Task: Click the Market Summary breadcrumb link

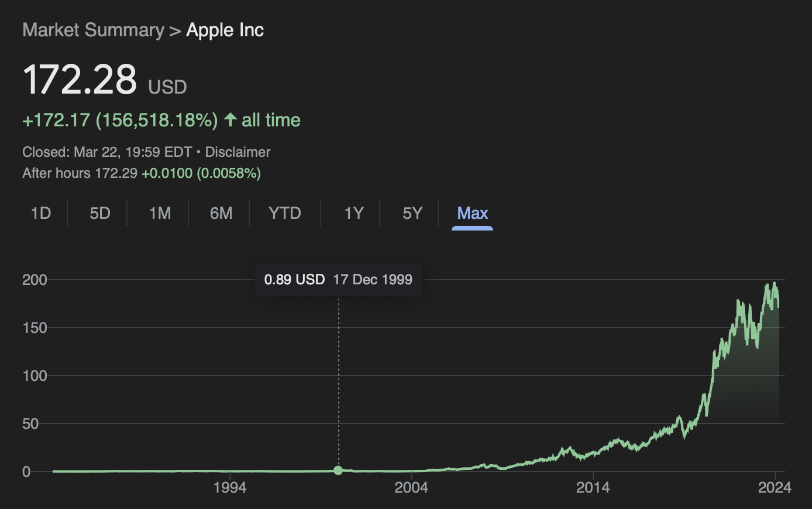Action: click(93, 30)
